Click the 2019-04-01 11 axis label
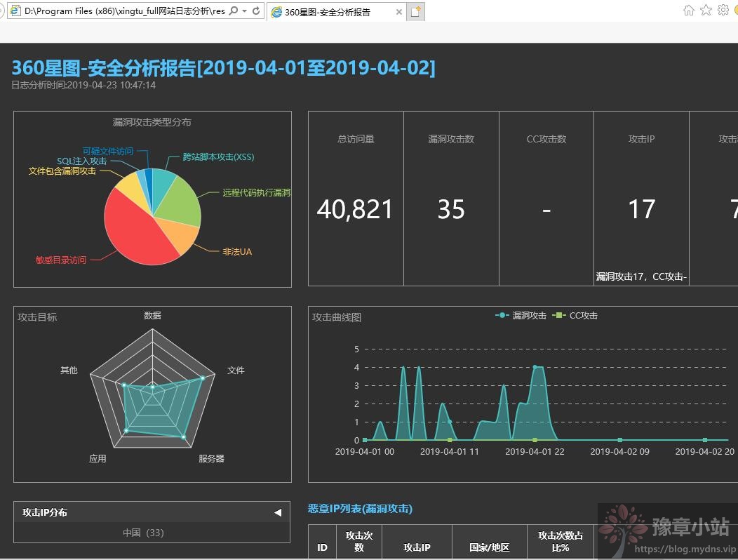Viewport: 738px width, 560px height. coord(450,452)
